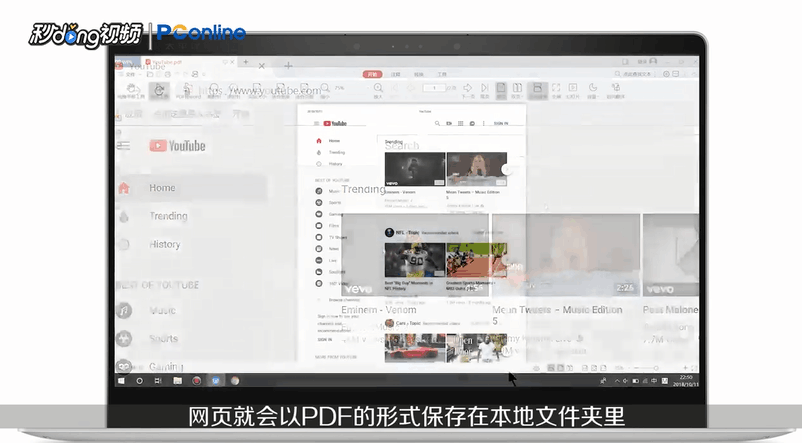Image resolution: width=802 pixels, height=443 pixels.
Task: Open Task View on the taskbar
Action: point(158,381)
